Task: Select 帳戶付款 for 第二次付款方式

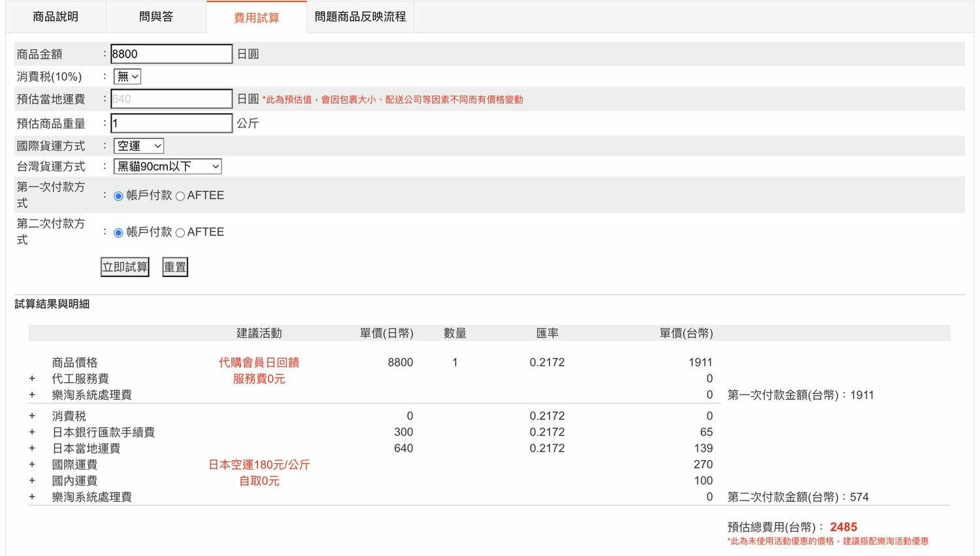Action: point(118,233)
